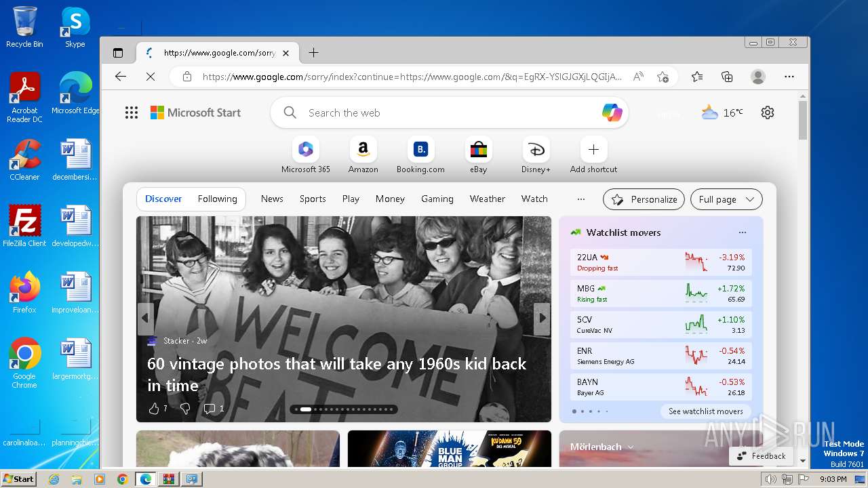Open the Firefox desktop shortcut
This screenshot has width=868, height=488.
pos(24,293)
